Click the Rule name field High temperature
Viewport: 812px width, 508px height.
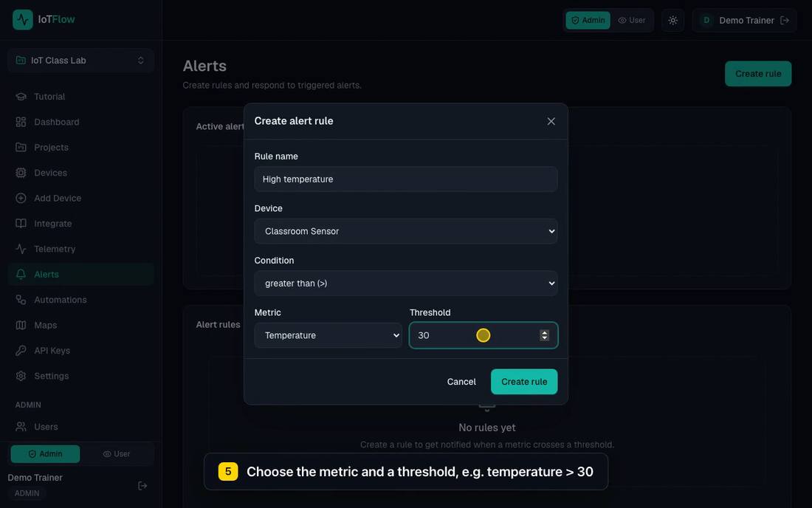point(405,179)
